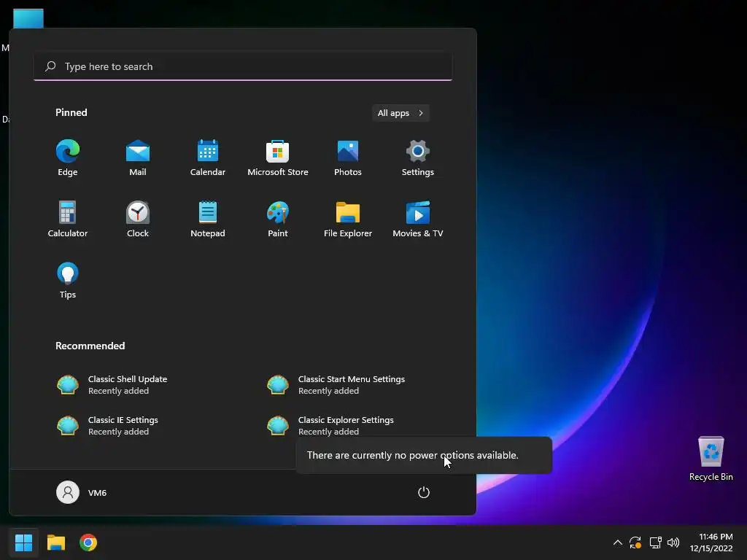Open File Explorer in pinned apps
The image size is (747, 560).
coord(348,219)
